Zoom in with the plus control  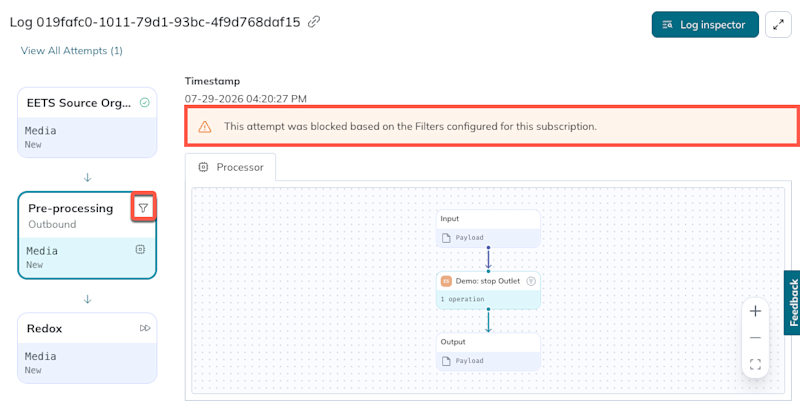pos(755,311)
